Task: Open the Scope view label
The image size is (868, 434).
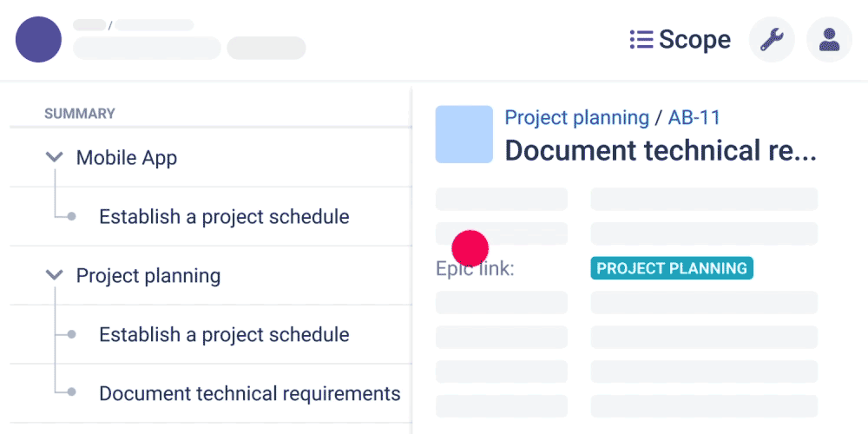Action: [x=694, y=39]
